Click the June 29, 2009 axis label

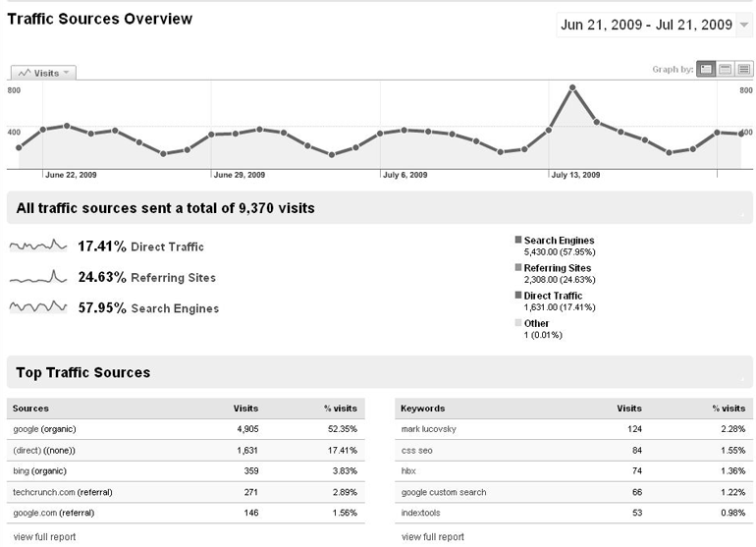coord(240,175)
